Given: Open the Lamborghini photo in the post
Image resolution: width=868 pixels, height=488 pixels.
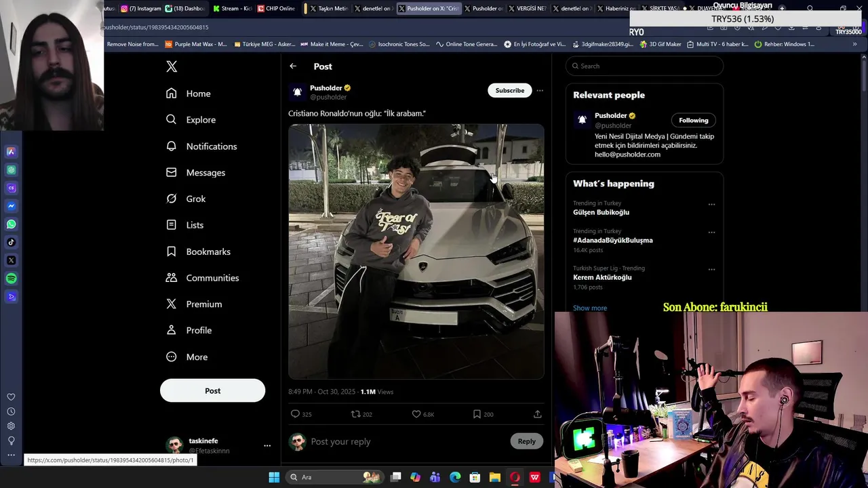Looking at the screenshot, I should [416, 251].
